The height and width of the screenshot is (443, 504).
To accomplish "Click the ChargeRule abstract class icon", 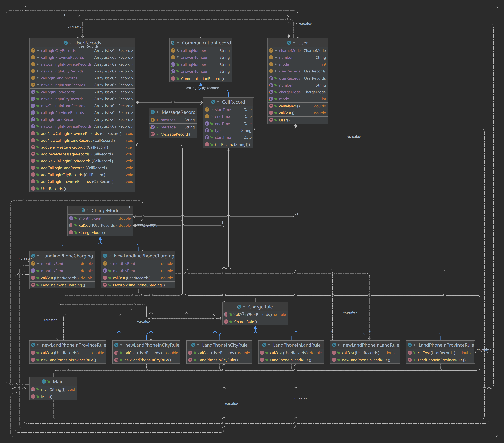I will 239,307.
